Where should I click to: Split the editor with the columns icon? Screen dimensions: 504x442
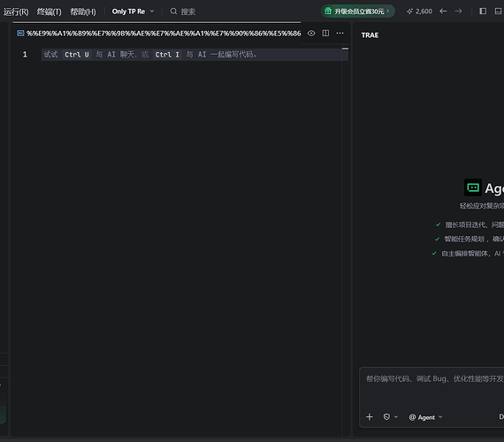(325, 33)
